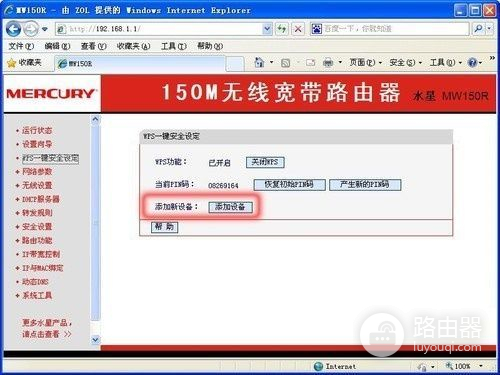Expand 路由功能 in the sidebar
Screen dimensions: 500x375
coord(37,240)
